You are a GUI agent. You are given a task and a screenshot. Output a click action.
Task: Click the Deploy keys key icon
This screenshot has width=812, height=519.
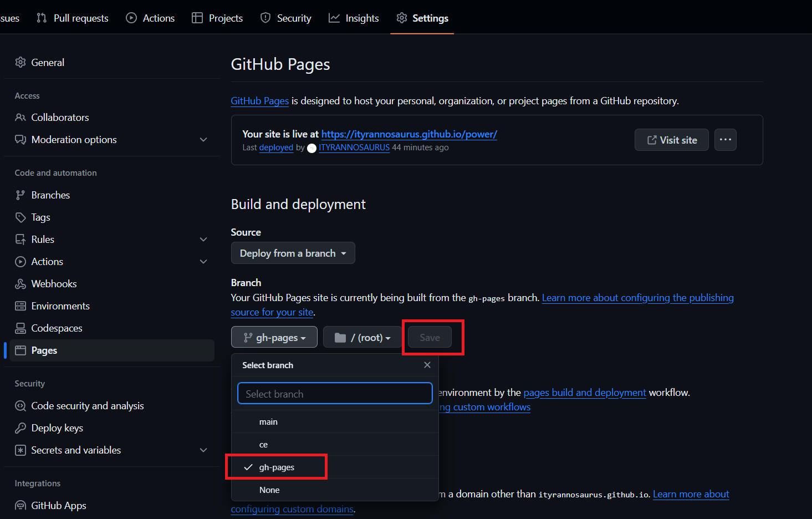coord(21,428)
